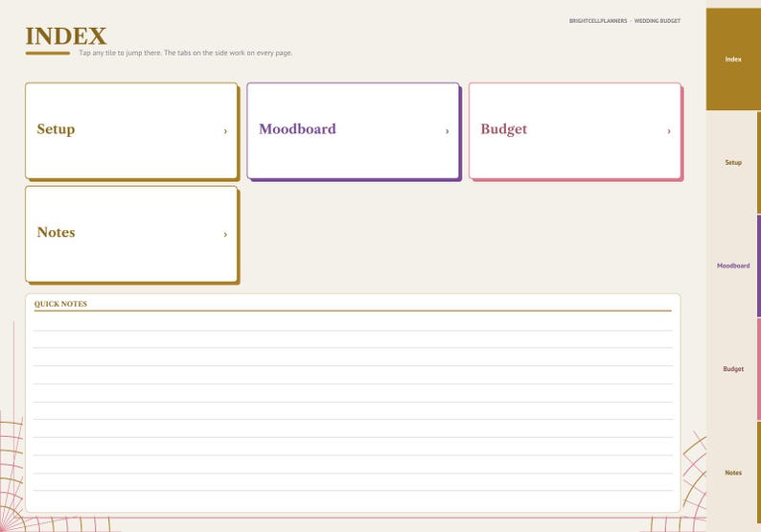Image resolution: width=761 pixels, height=532 pixels.
Task: Click the chevron arrow on Budget tile
Action: [669, 131]
